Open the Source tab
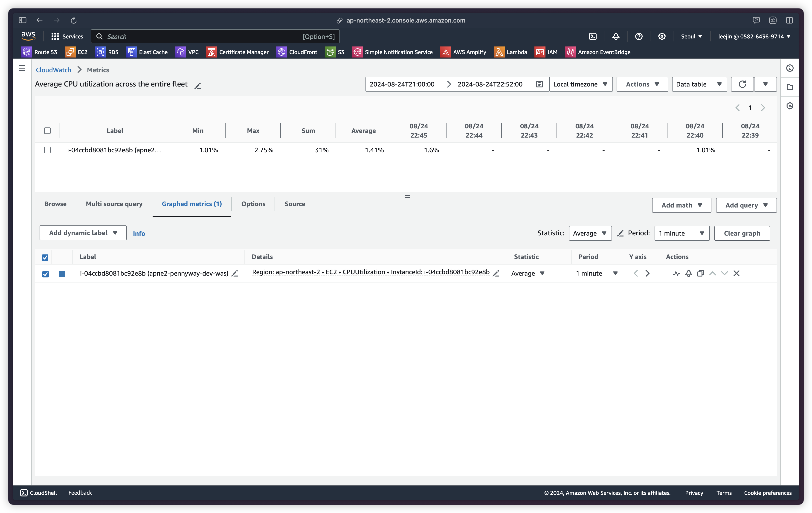This screenshot has height=513, width=812. pyautogui.click(x=295, y=204)
